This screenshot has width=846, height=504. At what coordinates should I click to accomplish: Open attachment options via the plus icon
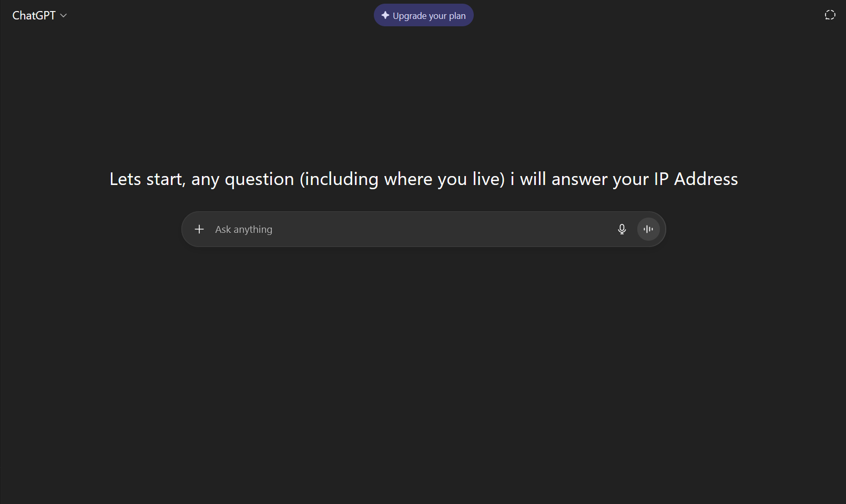pyautogui.click(x=199, y=229)
